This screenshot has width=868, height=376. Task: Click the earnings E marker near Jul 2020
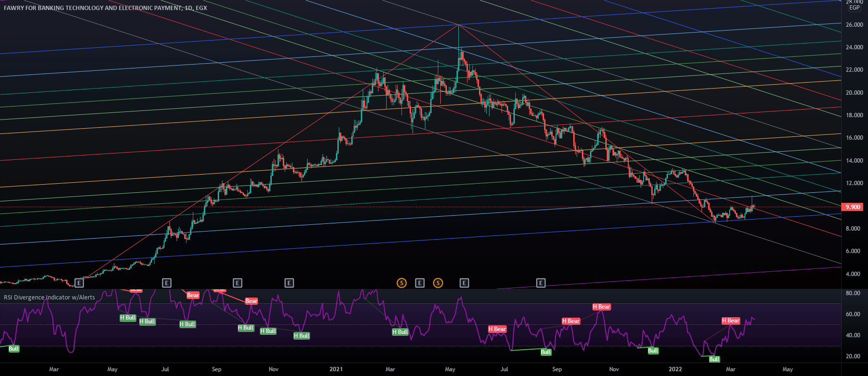tap(167, 283)
